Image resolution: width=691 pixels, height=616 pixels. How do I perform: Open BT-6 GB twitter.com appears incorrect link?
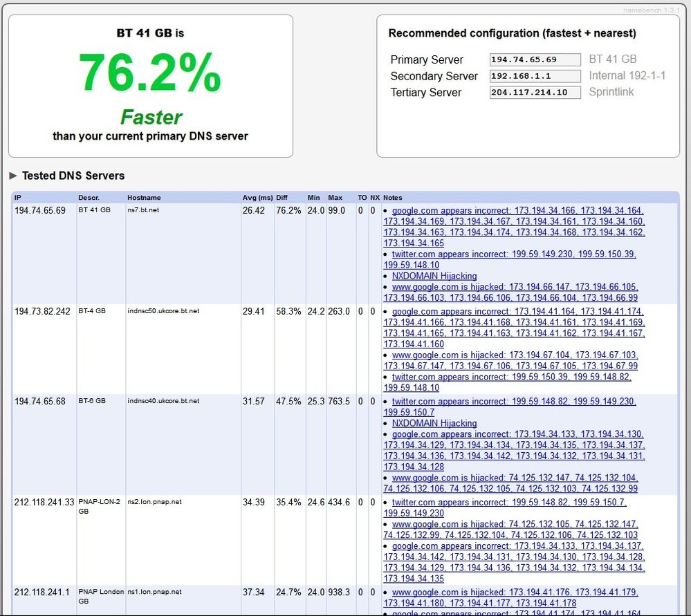[x=510, y=407]
